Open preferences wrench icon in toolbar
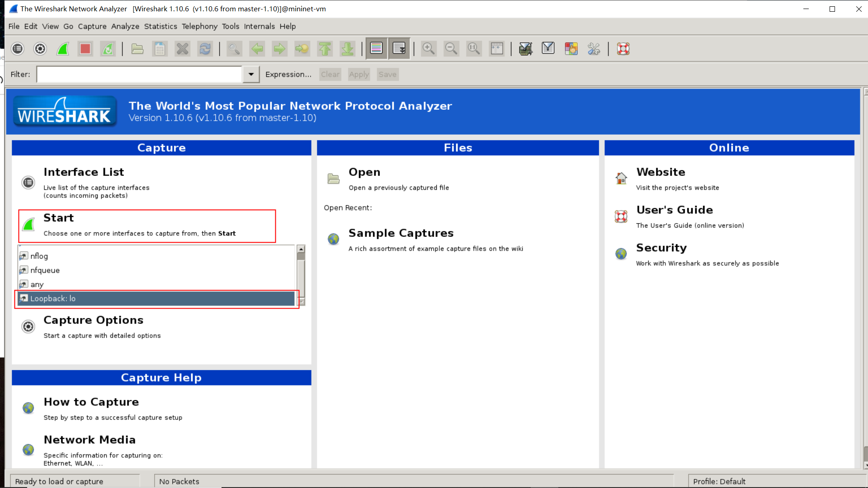This screenshot has height=488, width=868. coord(594,48)
